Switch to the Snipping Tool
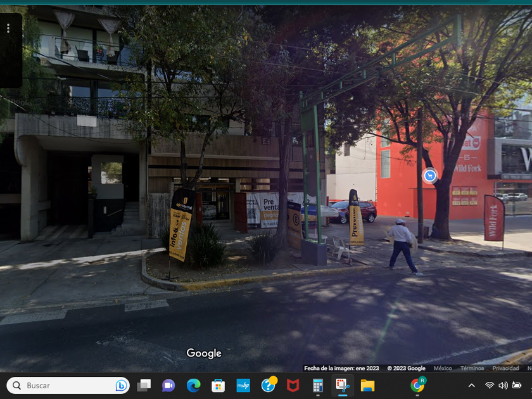The image size is (532, 399). (343, 385)
